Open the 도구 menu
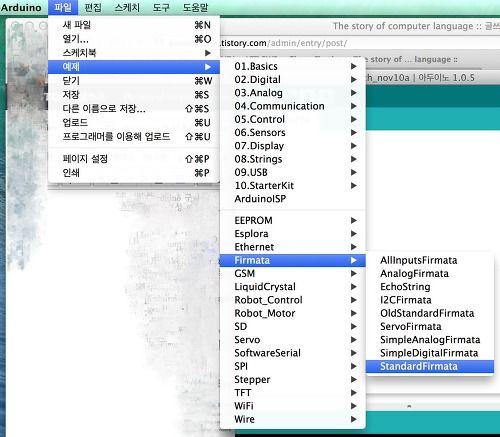 (x=161, y=7)
